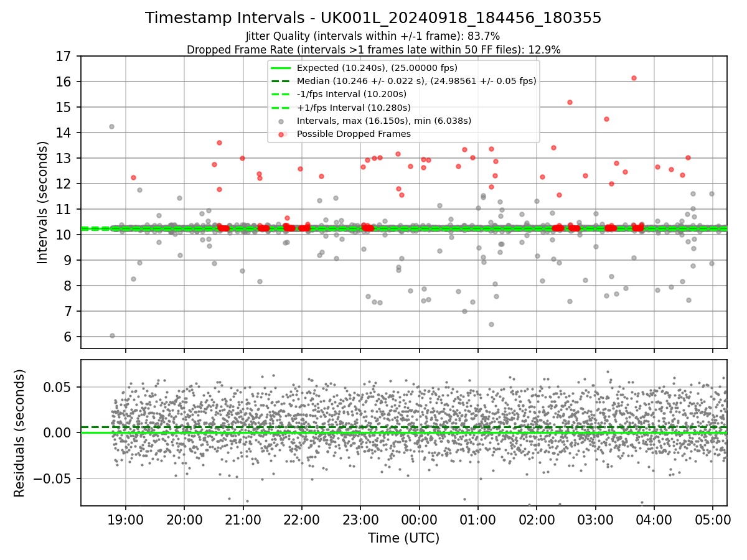Click the 19:00 x-axis tick label
The image size is (747, 560).
coord(126,520)
